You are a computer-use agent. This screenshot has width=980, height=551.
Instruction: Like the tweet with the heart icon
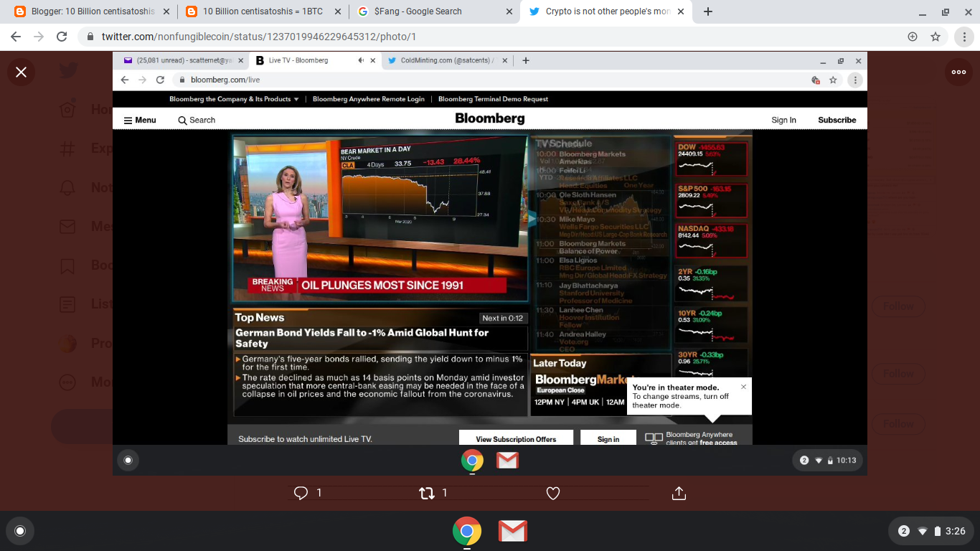pos(553,493)
